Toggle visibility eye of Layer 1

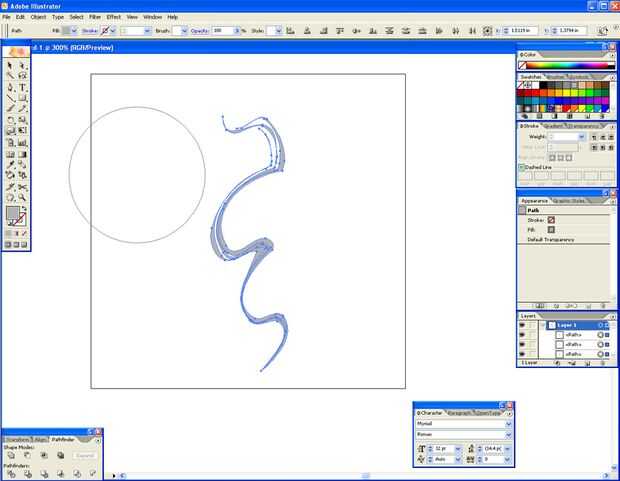click(522, 325)
